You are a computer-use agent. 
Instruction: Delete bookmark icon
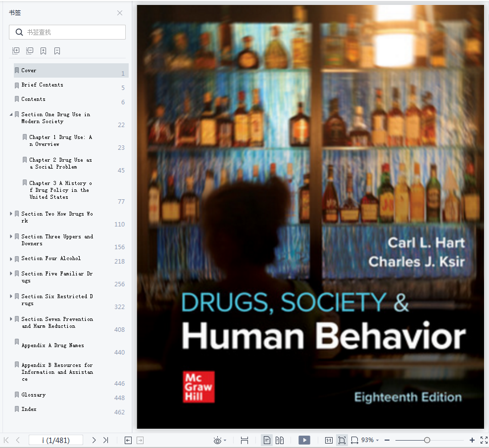point(57,51)
